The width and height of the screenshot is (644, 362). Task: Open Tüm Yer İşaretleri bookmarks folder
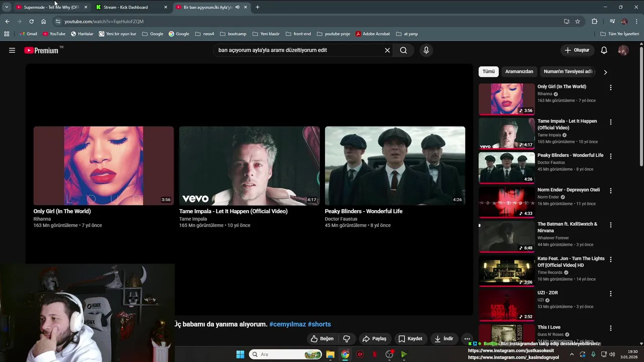click(620, 34)
